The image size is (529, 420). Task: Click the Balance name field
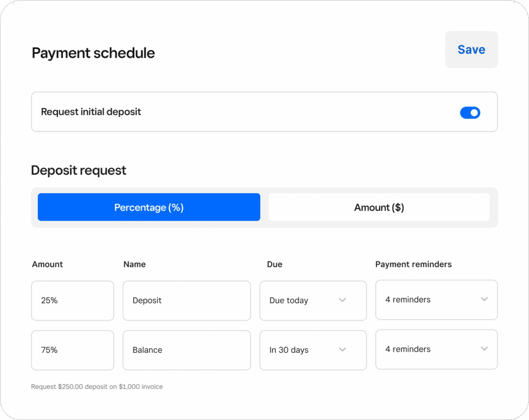(x=186, y=350)
